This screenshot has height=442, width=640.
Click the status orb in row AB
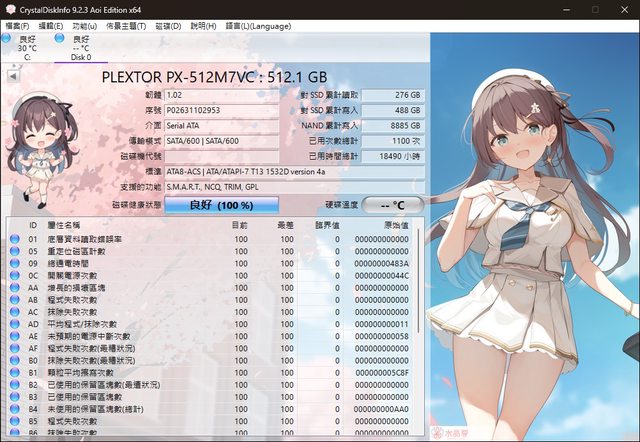point(15,300)
